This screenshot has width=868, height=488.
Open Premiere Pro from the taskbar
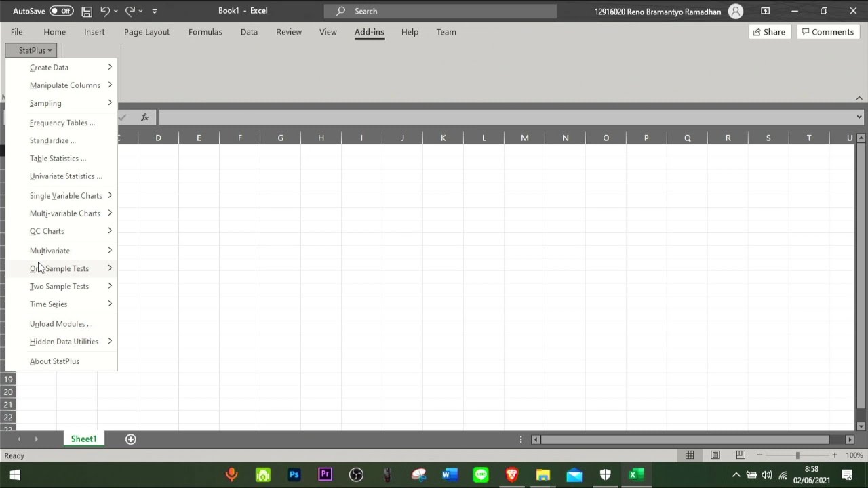click(x=325, y=474)
